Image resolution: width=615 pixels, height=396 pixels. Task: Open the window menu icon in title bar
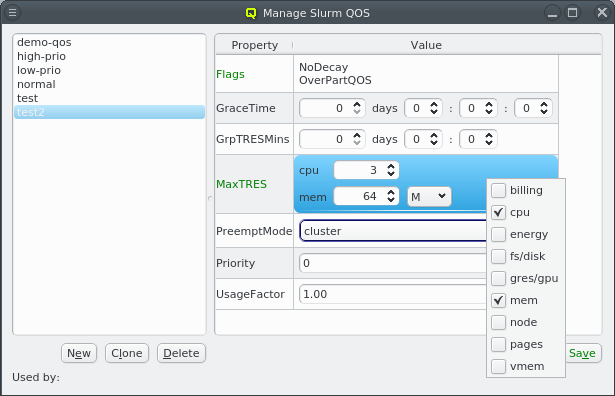click(13, 13)
